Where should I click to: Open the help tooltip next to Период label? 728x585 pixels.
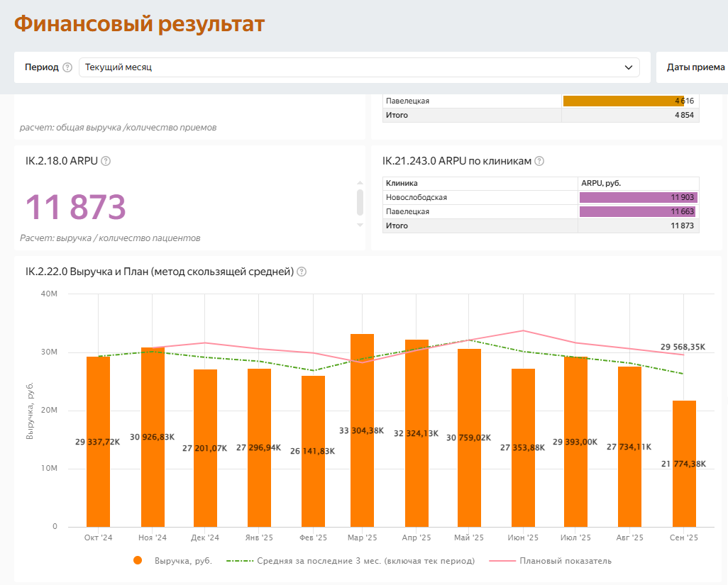point(67,66)
